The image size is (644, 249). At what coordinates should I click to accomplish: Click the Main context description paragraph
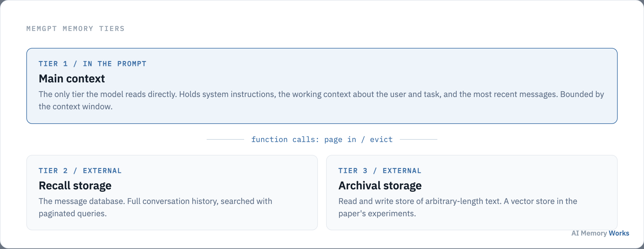click(321, 100)
